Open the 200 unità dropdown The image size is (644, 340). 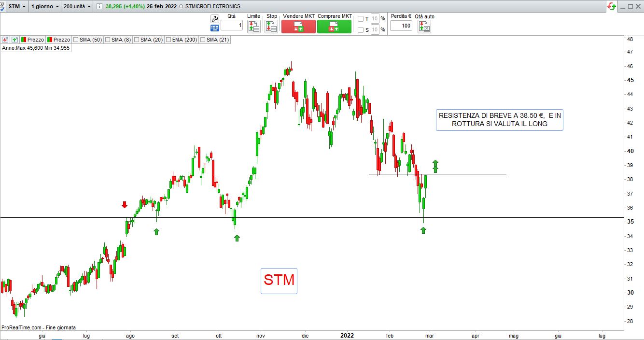coord(78,7)
